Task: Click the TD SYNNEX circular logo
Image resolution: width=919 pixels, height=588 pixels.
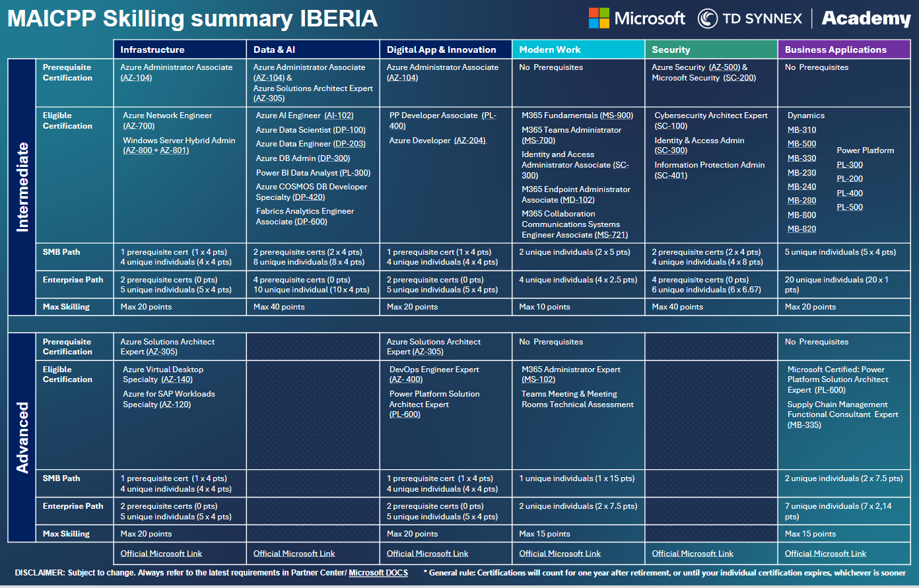Action: point(708,18)
